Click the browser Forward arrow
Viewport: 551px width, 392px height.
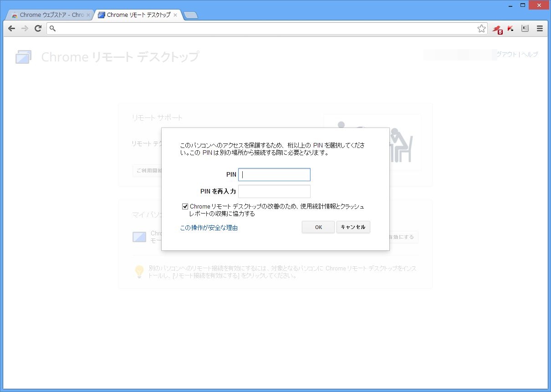click(x=25, y=28)
